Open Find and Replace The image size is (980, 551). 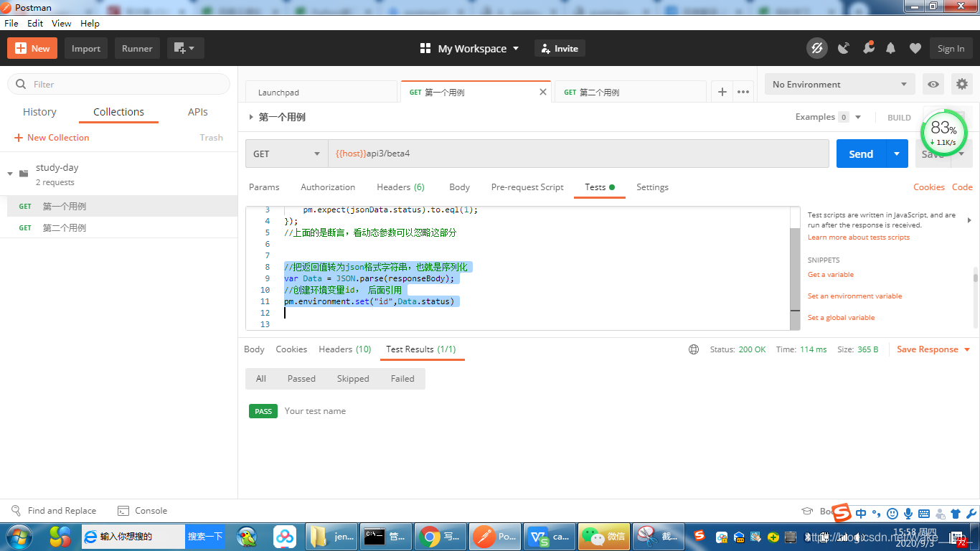(54, 511)
